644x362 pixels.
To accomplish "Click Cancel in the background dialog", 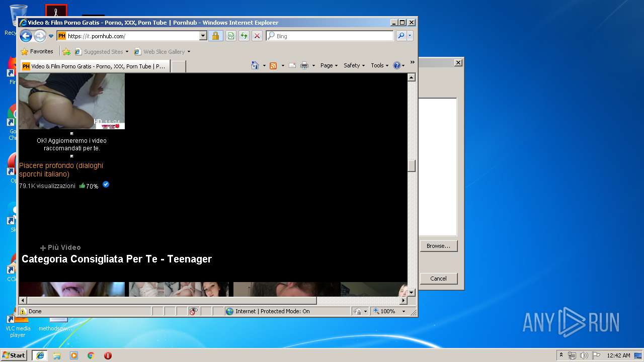I will click(438, 279).
